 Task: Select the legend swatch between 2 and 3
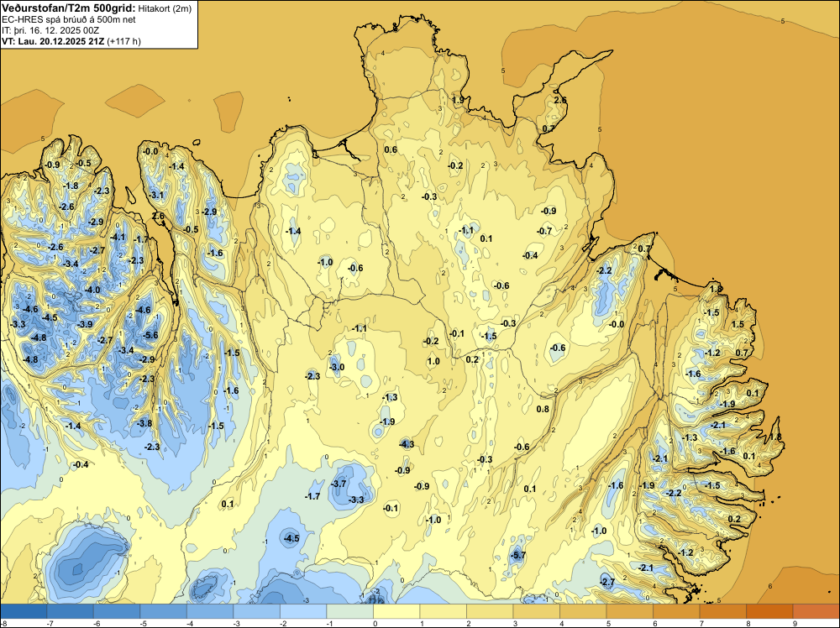[x=490, y=611]
